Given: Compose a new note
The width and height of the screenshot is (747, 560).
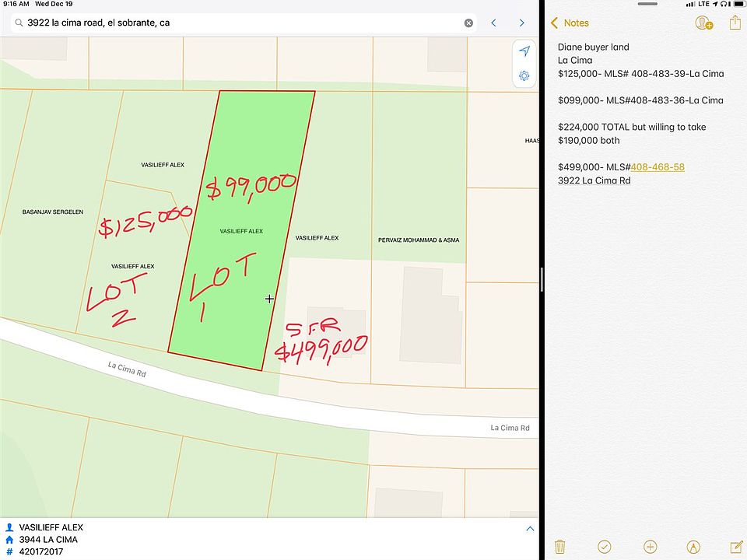Looking at the screenshot, I should [736, 547].
